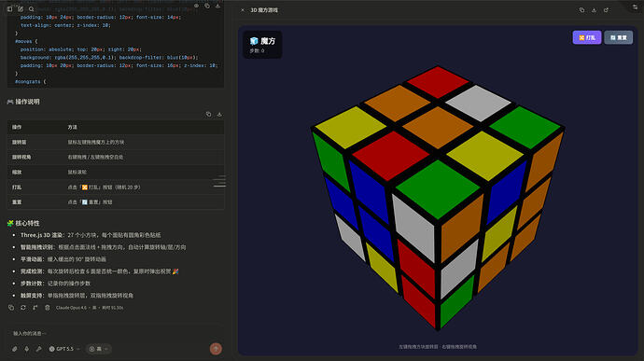Click the Claude Opus 4.6 model label
Viewport: 644px width, 361px height.
[71, 307]
